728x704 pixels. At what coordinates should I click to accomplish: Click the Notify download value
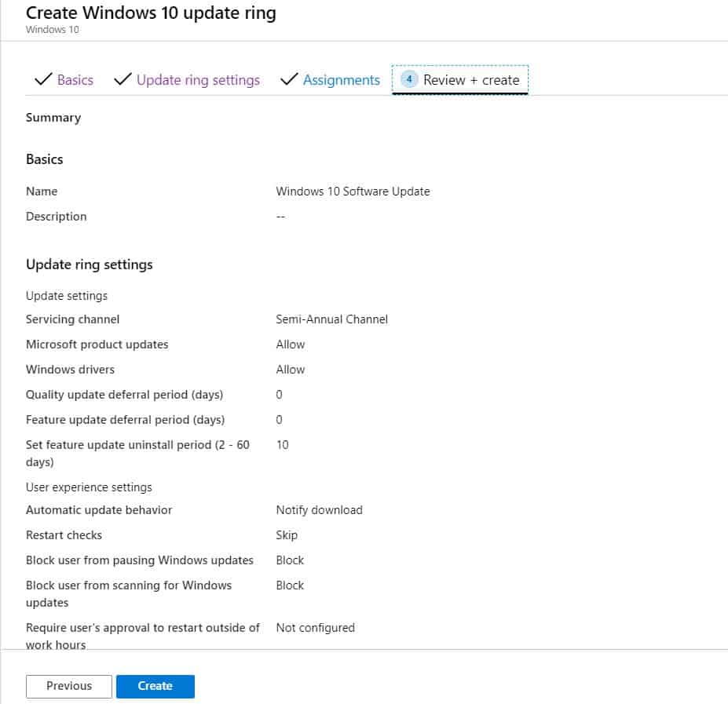tap(320, 510)
